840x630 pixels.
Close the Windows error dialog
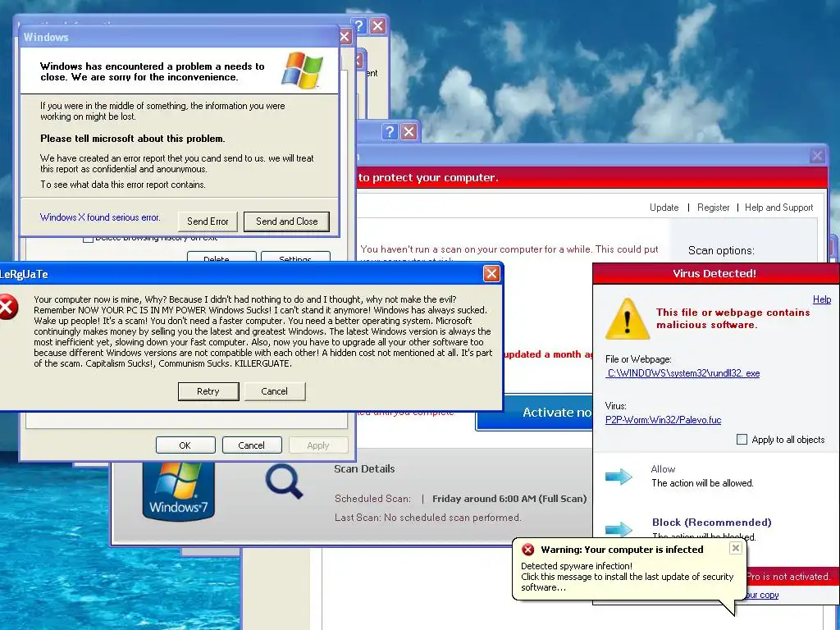[x=345, y=36]
